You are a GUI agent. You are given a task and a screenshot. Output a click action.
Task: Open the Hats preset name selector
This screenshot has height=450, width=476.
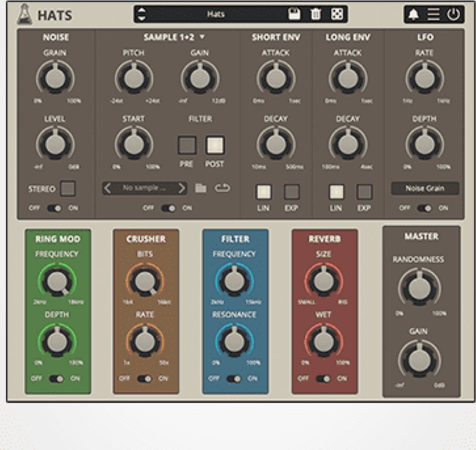(216, 14)
